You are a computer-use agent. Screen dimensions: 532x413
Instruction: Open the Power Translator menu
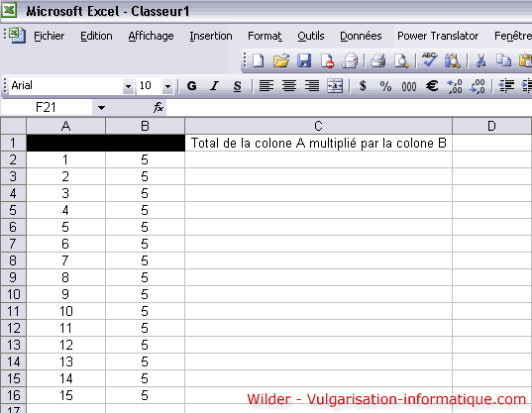pyautogui.click(x=438, y=36)
